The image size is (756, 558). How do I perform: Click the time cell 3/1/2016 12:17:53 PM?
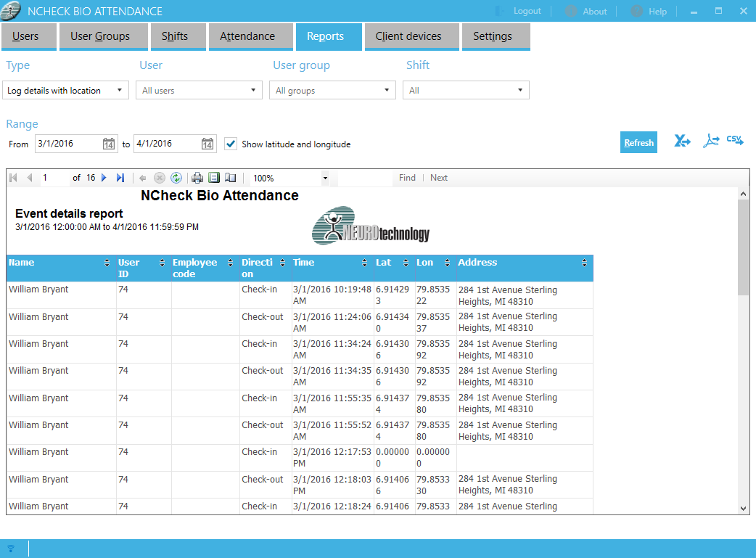(x=333, y=458)
